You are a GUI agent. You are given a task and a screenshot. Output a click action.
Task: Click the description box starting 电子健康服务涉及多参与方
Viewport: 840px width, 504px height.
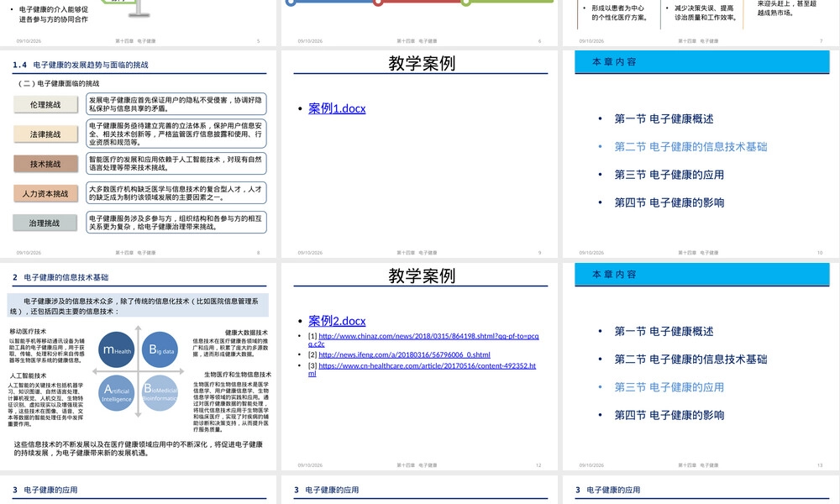(x=176, y=223)
